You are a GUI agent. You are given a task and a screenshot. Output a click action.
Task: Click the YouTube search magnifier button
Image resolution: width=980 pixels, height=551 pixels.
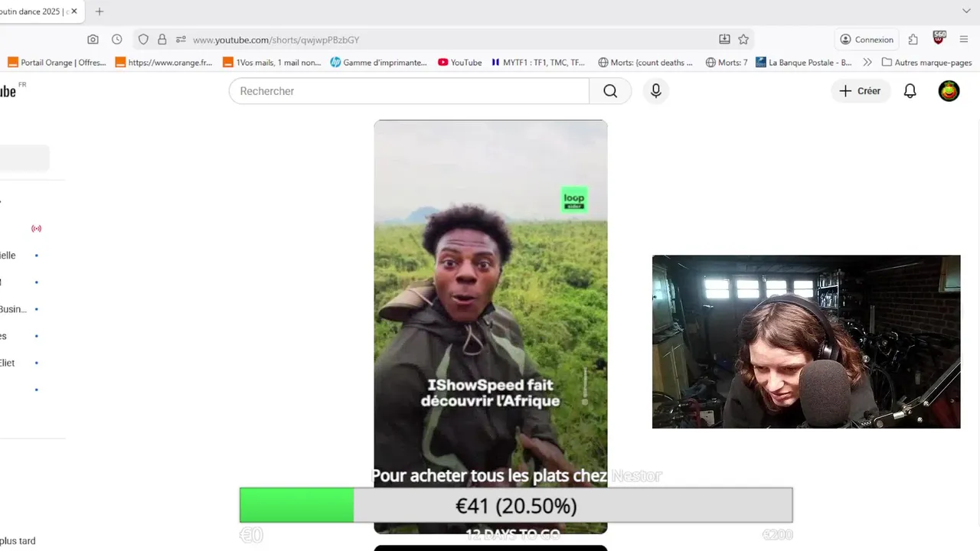[610, 91]
